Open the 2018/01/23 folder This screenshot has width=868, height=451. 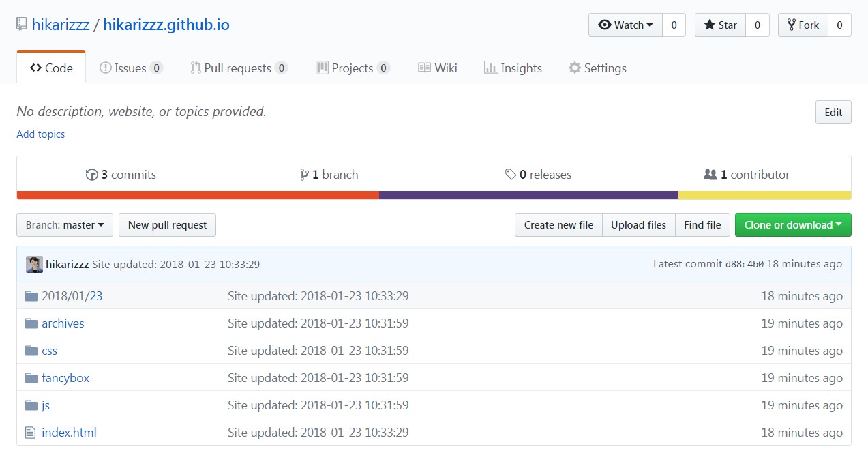pyautogui.click(x=72, y=296)
